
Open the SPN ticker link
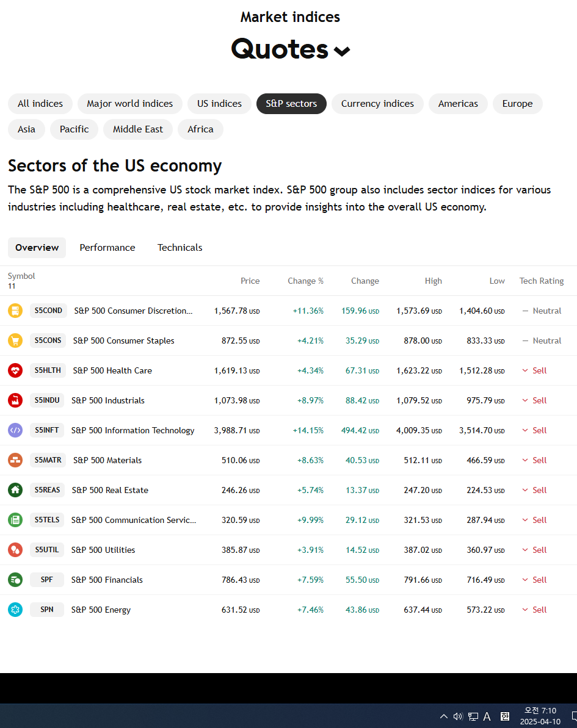47,610
